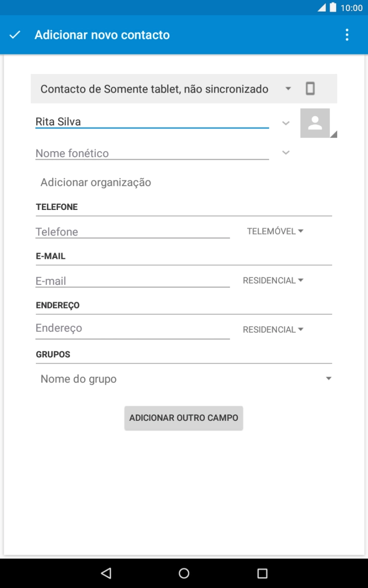The height and width of the screenshot is (588, 368).
Task: Tap the Android home circle button
Action: [x=184, y=572]
